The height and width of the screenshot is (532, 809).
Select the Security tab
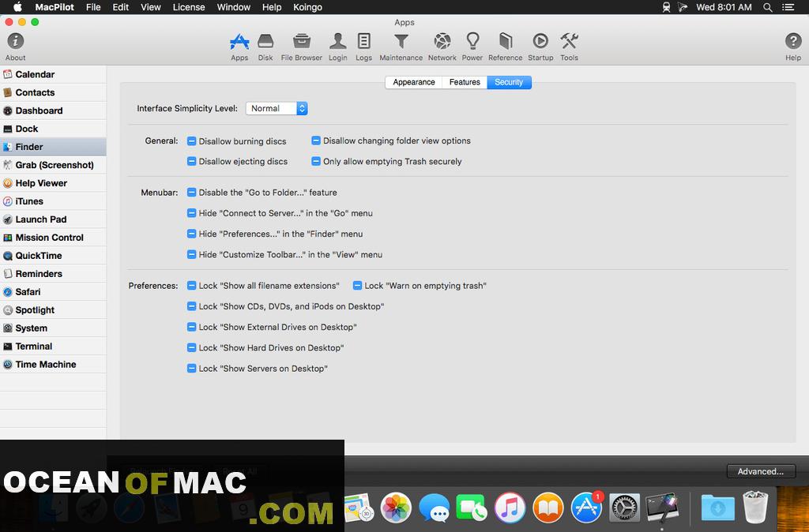pos(509,82)
